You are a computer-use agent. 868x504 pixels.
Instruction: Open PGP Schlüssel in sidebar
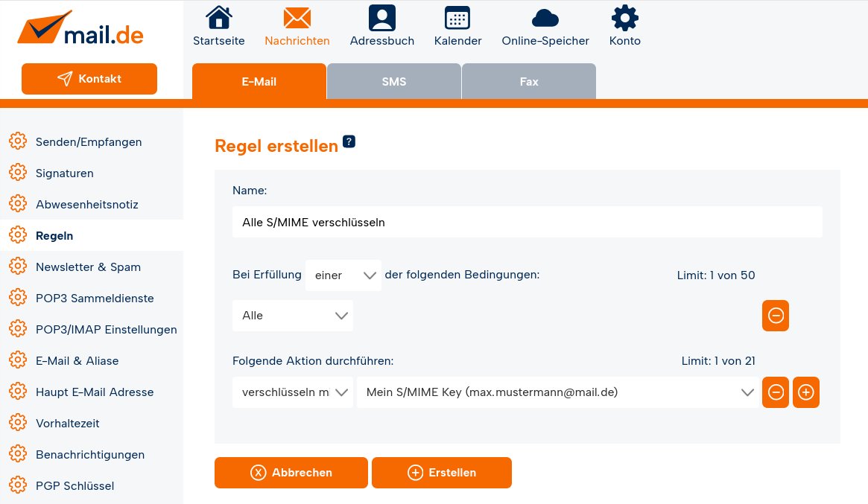pos(75,486)
